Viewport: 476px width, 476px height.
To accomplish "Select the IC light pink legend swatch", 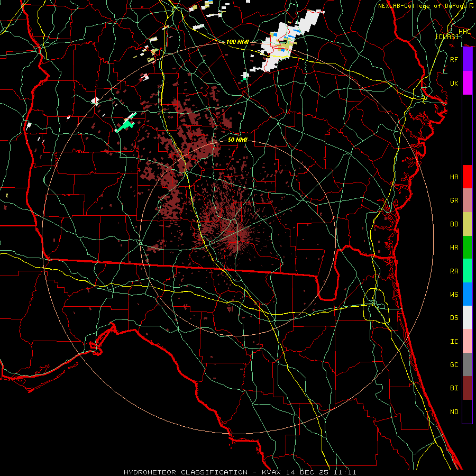I will [x=467, y=341].
